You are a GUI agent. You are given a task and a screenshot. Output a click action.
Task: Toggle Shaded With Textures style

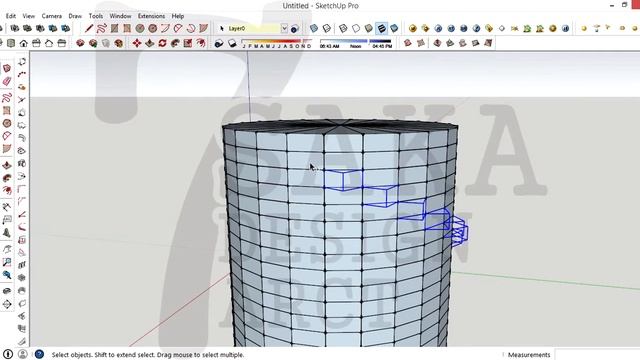point(381,29)
